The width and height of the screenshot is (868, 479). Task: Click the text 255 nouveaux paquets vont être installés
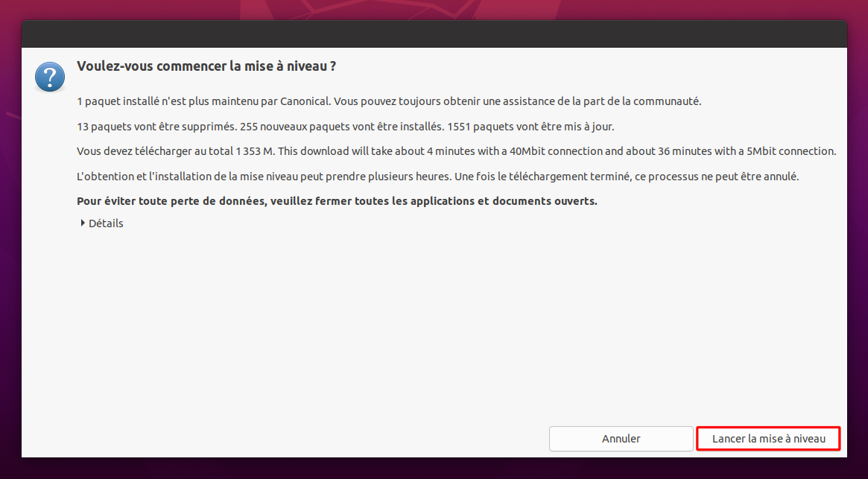342,126
